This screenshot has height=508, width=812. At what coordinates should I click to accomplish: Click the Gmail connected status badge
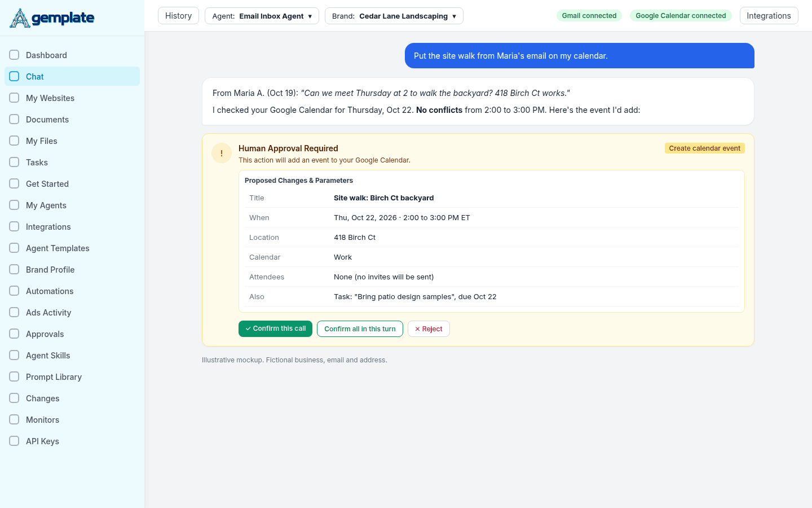click(589, 16)
